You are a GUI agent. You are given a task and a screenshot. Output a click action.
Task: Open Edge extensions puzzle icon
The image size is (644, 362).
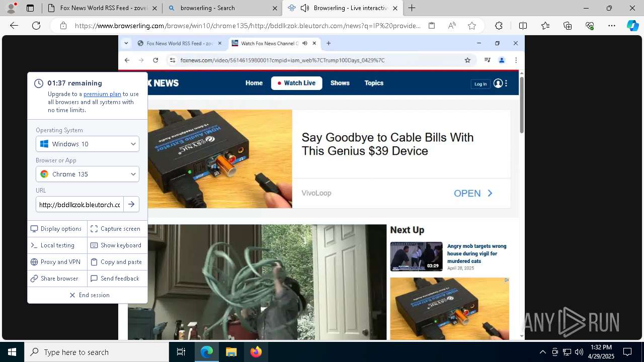pos(499,26)
